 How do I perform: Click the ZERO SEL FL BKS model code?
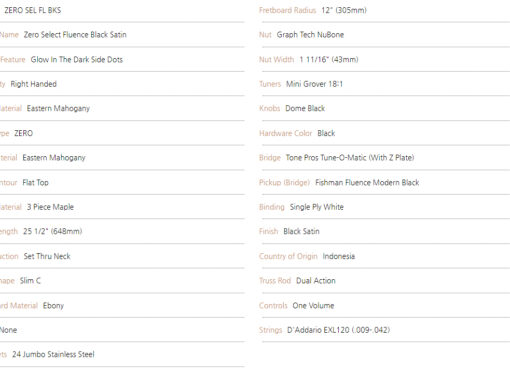pos(32,10)
